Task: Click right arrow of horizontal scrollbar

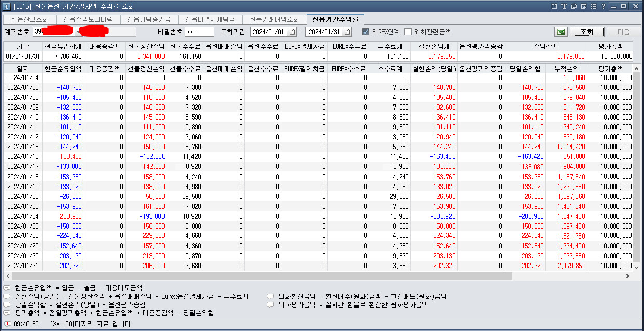Action: coord(629,276)
